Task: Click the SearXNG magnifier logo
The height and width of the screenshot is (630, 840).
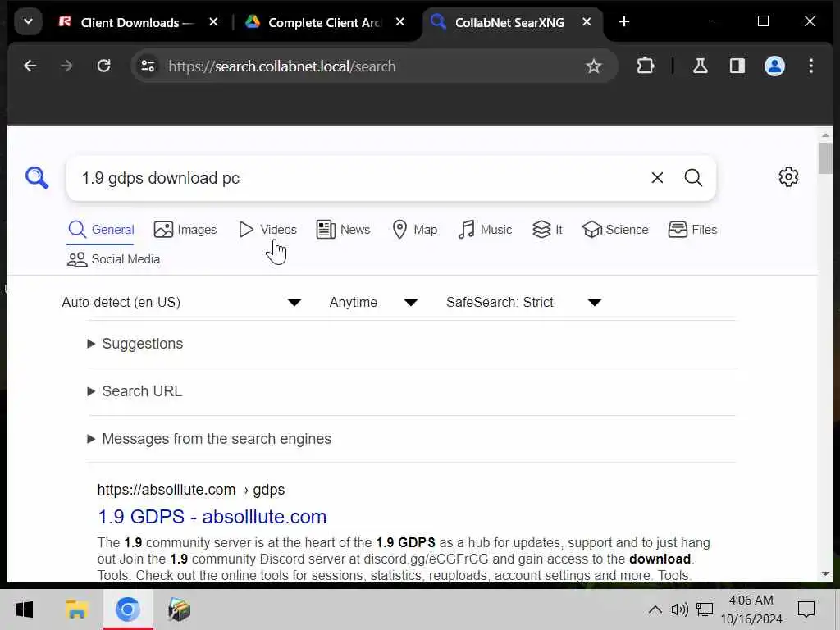Action: coord(37,178)
